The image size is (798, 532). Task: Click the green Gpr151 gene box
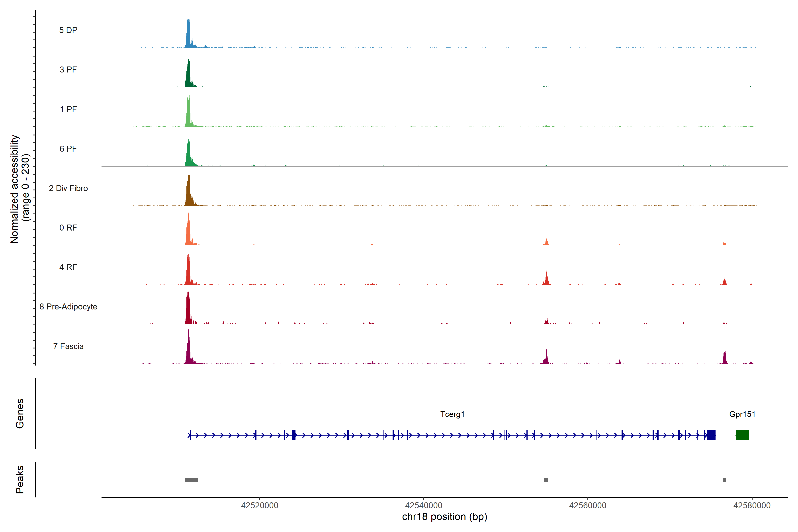(742, 435)
